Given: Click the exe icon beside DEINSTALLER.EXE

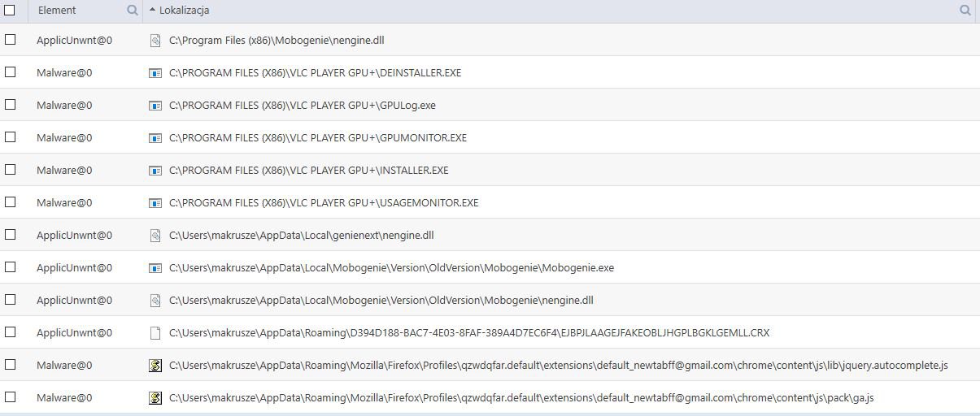Looking at the screenshot, I should click(155, 73).
